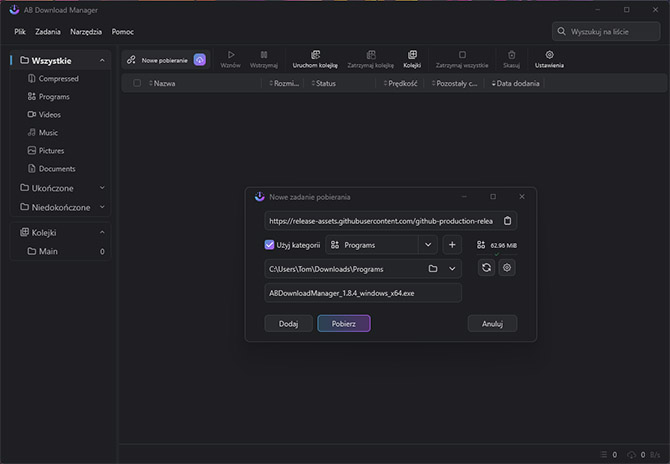Click the Pobierz button

pyautogui.click(x=344, y=323)
